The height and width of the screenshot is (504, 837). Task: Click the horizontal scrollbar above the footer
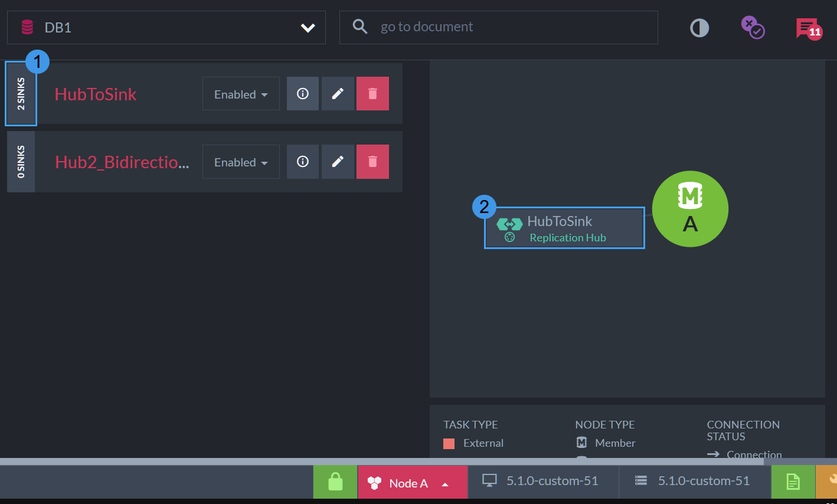point(381,462)
